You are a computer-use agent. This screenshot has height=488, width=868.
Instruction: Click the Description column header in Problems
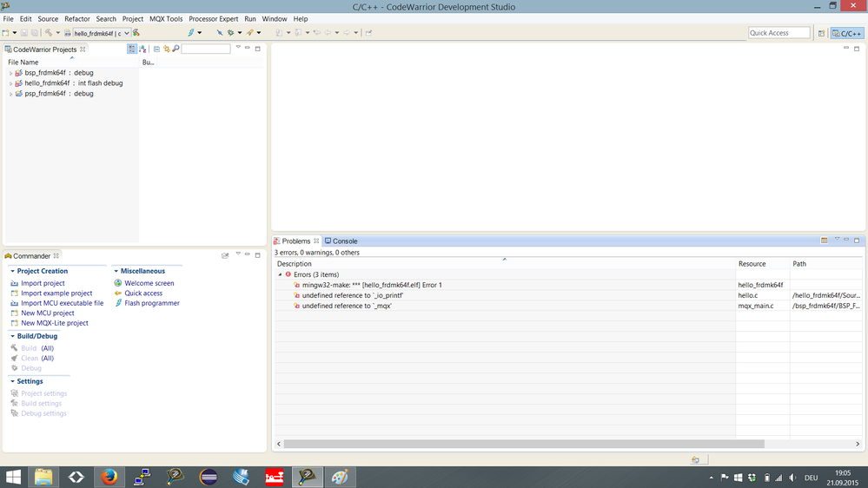click(x=505, y=264)
